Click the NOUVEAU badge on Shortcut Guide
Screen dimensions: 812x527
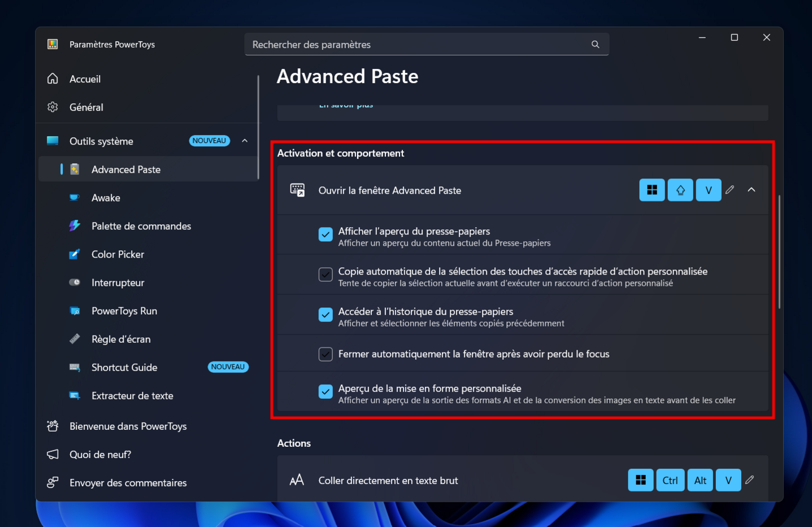[x=228, y=367]
